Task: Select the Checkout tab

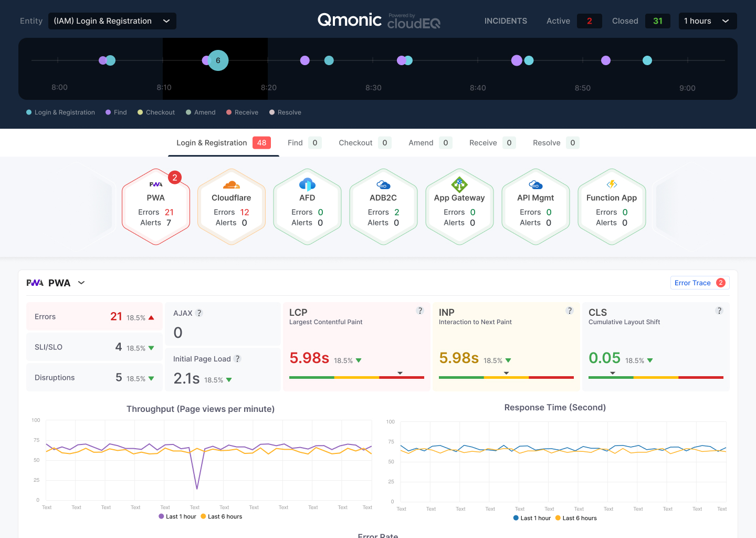Action: point(365,143)
